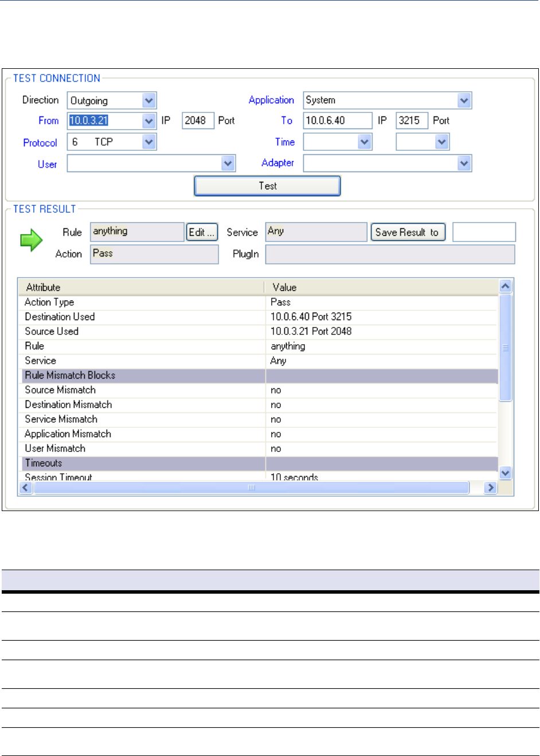540x756 pixels.
Task: Click the value 10.0.3.21 Port 2048
Action: tap(311, 332)
